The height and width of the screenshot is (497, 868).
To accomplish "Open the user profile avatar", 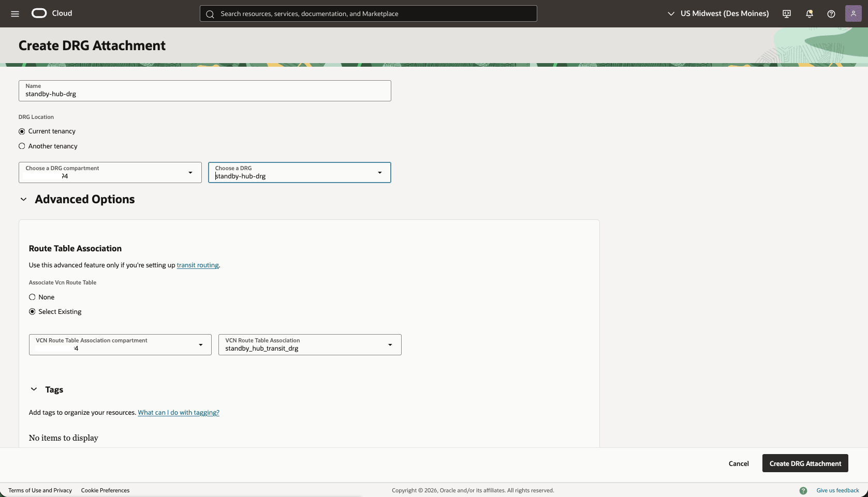I will (854, 13).
